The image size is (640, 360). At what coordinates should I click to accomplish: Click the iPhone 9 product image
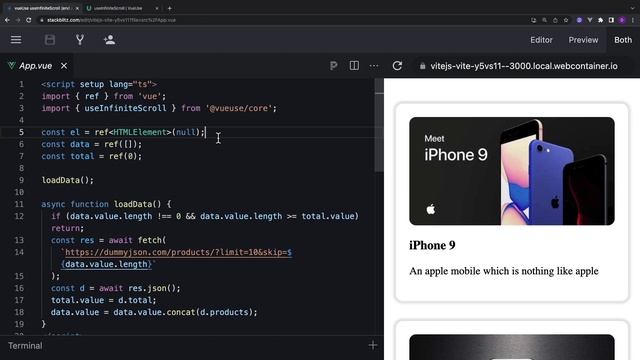(512, 171)
